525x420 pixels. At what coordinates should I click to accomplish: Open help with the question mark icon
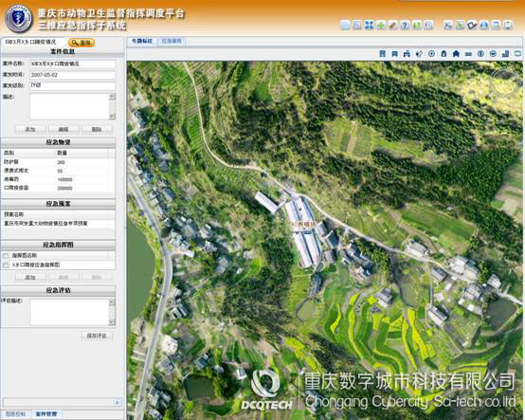click(405, 25)
